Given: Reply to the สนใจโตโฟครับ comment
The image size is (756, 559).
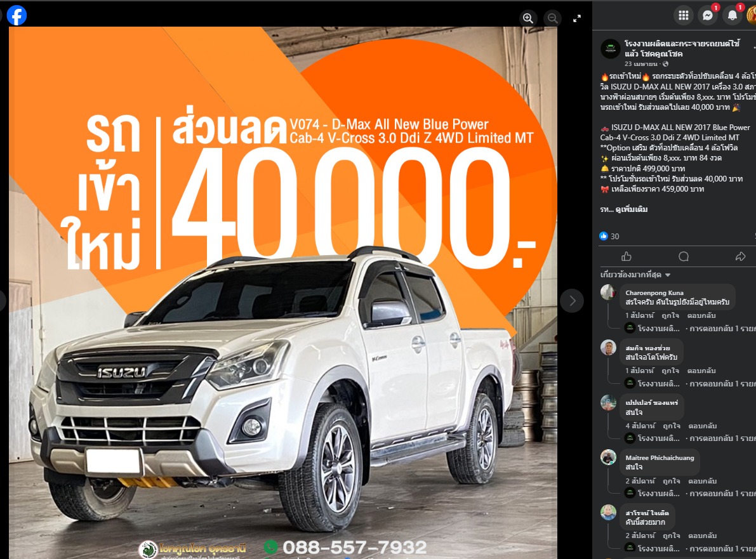Looking at the screenshot, I should click(701, 371).
